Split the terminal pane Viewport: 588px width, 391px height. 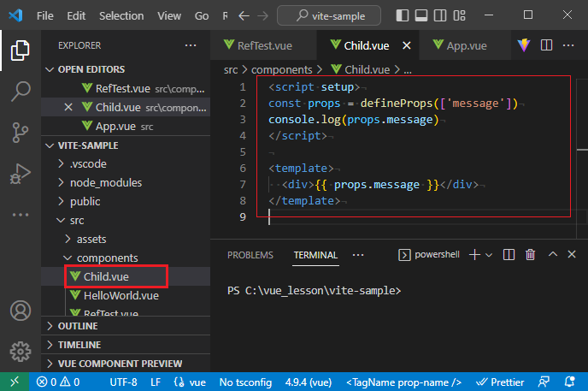point(509,255)
